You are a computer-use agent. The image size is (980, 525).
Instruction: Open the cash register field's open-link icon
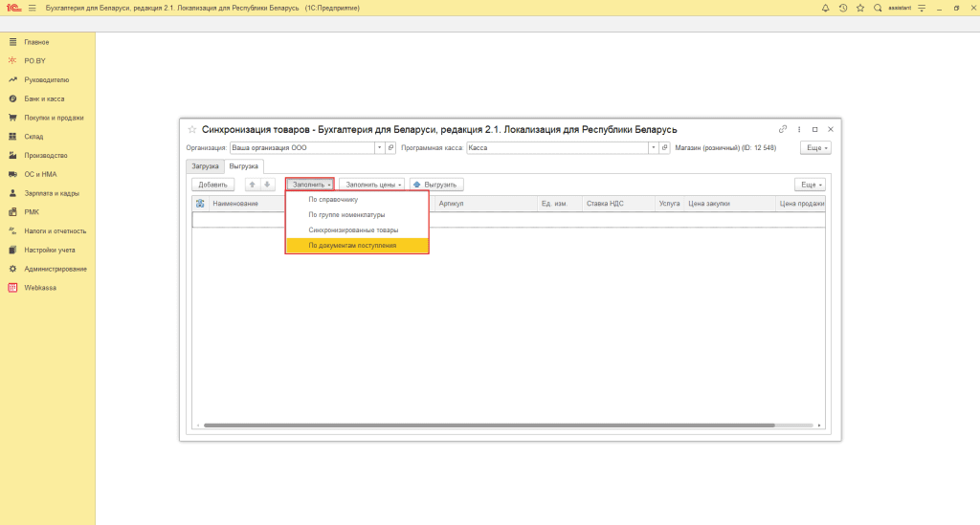[x=664, y=148]
